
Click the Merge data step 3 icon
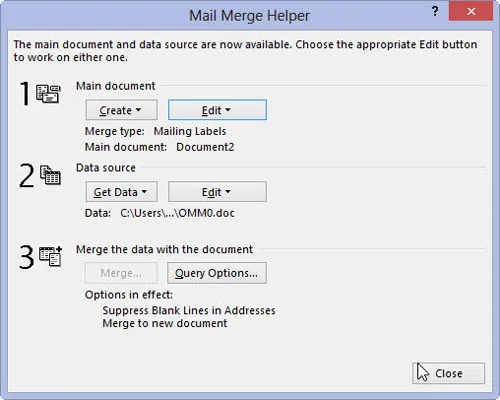(x=50, y=256)
